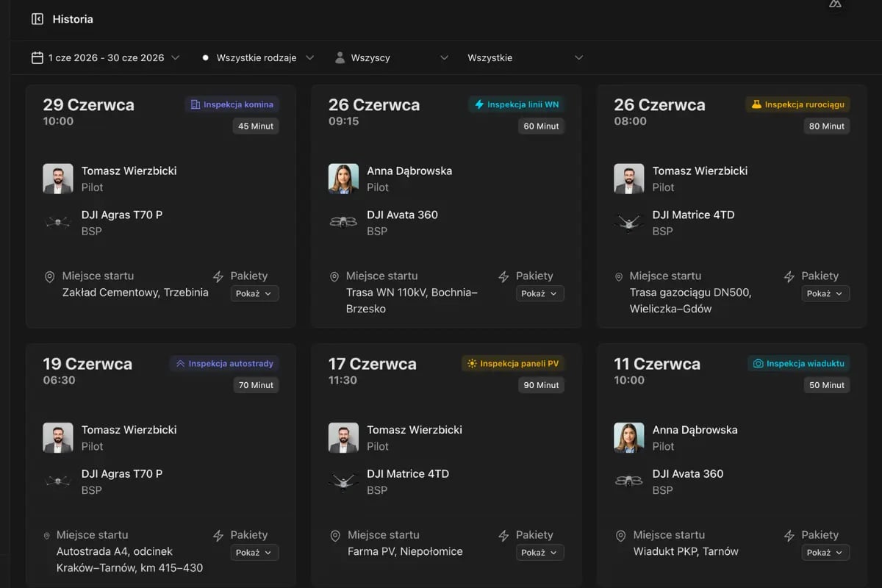Click the Inspekcja paneli PV badge
This screenshot has height=588, width=882.
513,363
